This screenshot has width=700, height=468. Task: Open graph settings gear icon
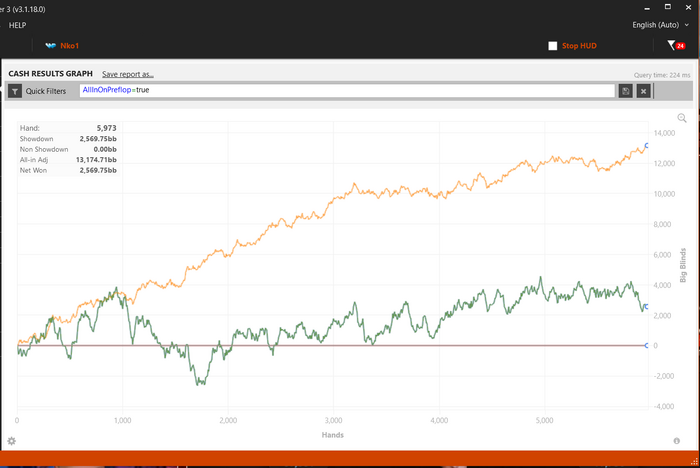(x=12, y=441)
